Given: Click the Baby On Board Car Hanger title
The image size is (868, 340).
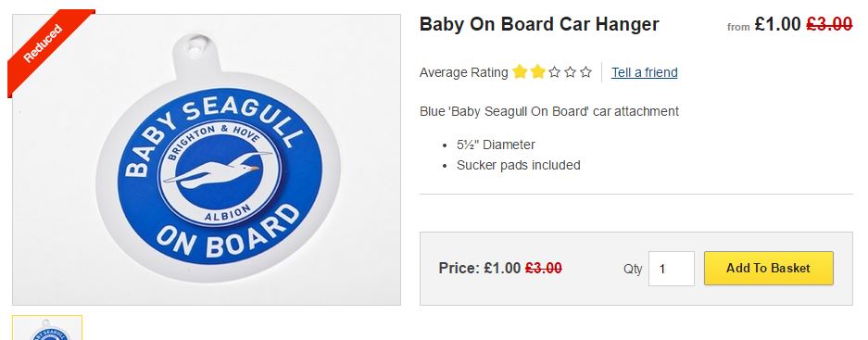Looking at the screenshot, I should point(539,24).
